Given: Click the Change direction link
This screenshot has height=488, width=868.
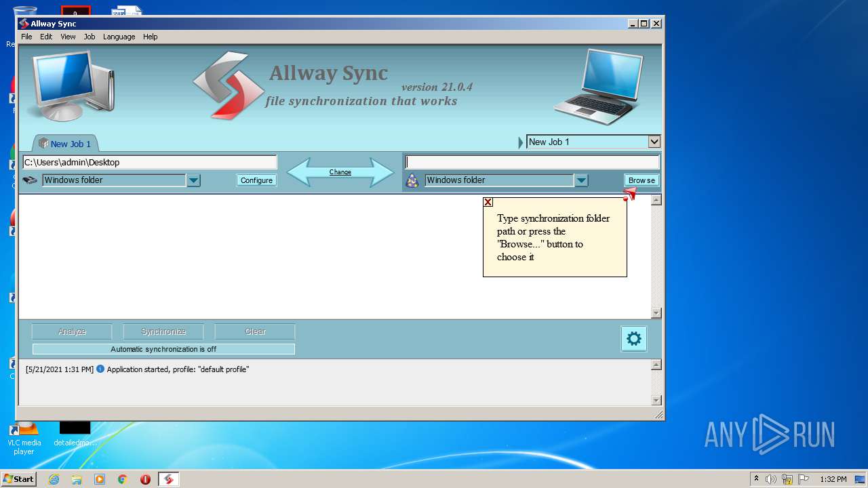Looking at the screenshot, I should pyautogui.click(x=340, y=172).
